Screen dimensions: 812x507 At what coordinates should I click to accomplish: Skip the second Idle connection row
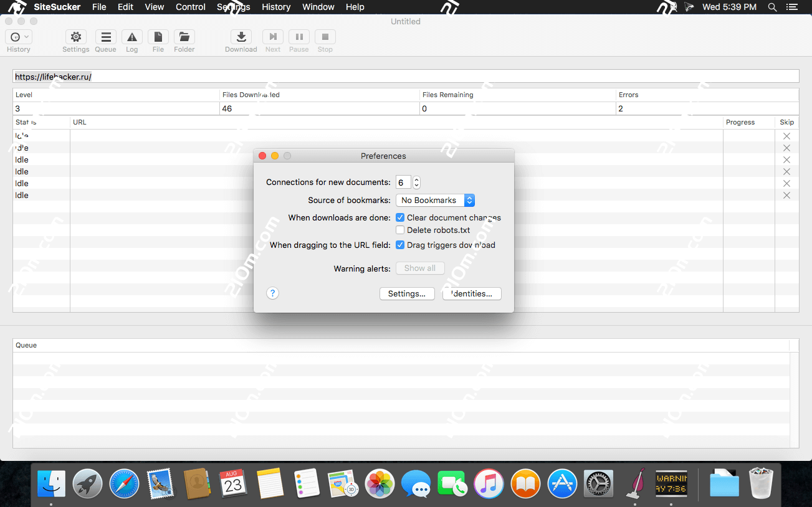click(786, 148)
